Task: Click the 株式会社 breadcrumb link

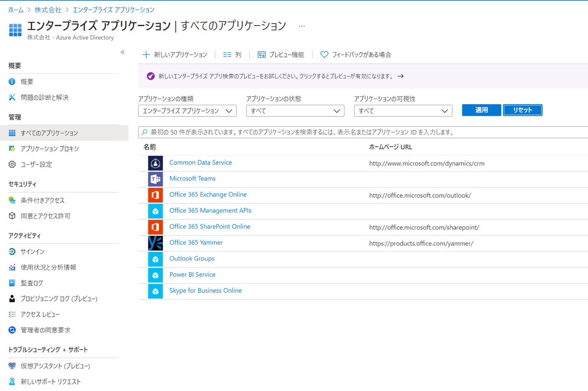Action: 48,10
